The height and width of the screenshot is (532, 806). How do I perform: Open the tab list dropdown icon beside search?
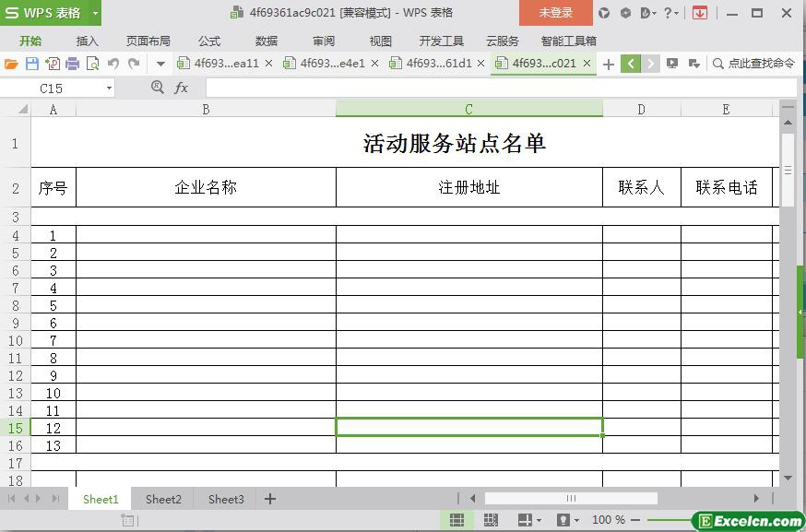(x=693, y=64)
